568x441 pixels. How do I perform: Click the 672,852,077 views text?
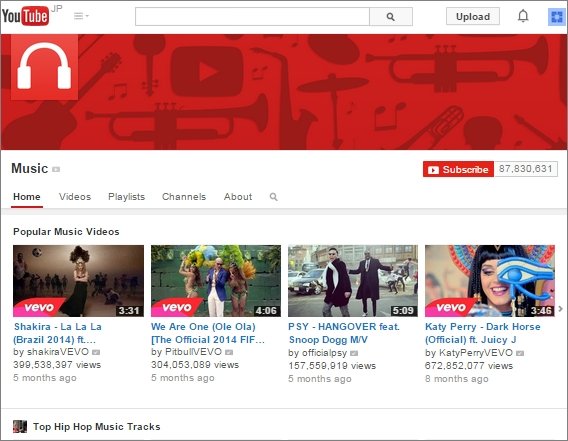[469, 366]
